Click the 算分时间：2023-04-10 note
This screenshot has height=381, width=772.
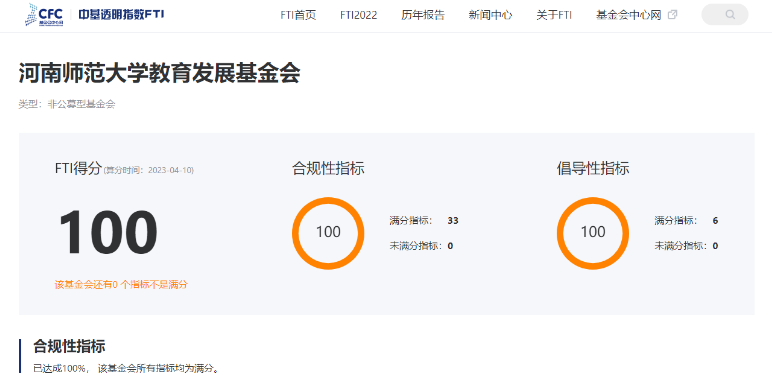pos(148,170)
